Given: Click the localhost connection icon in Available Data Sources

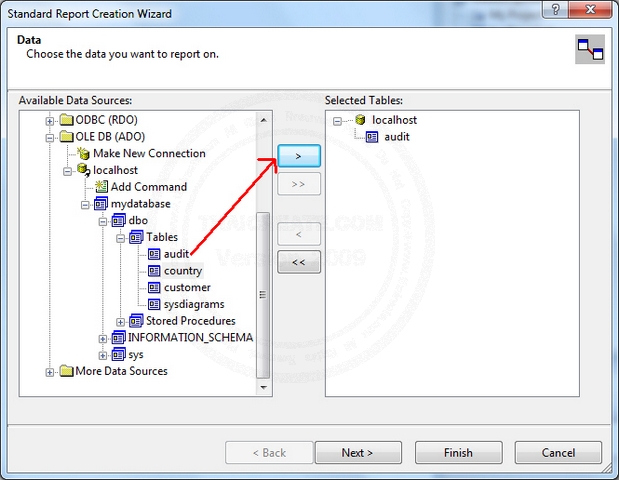Looking at the screenshot, I should click(x=83, y=170).
